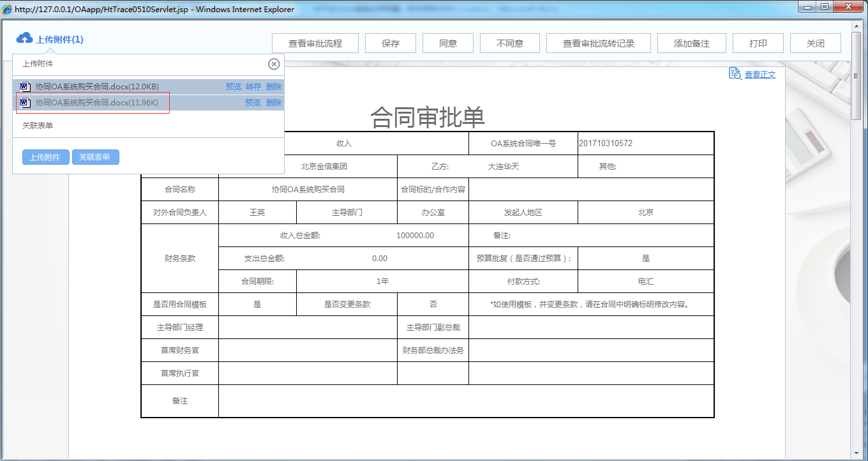Click the 转存 link on the first attachment
Viewport: 868px width, 461px height.
(x=253, y=86)
